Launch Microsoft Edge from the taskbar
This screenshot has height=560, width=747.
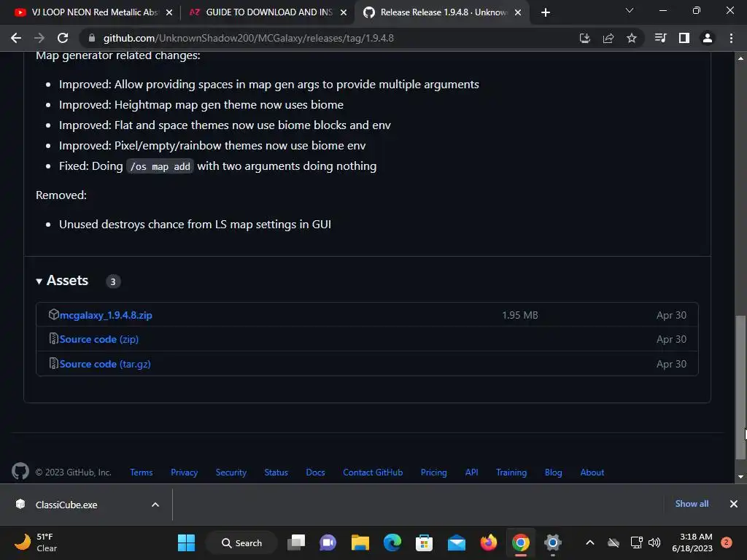(392, 542)
